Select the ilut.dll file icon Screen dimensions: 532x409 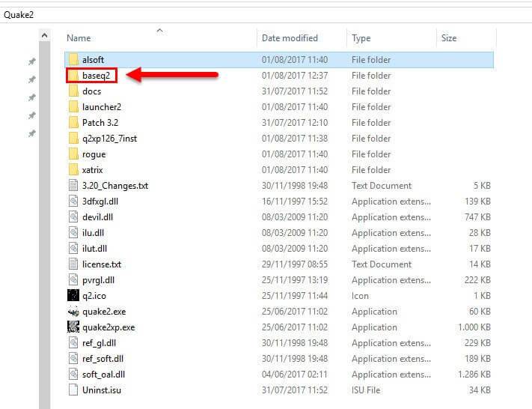[x=73, y=249]
